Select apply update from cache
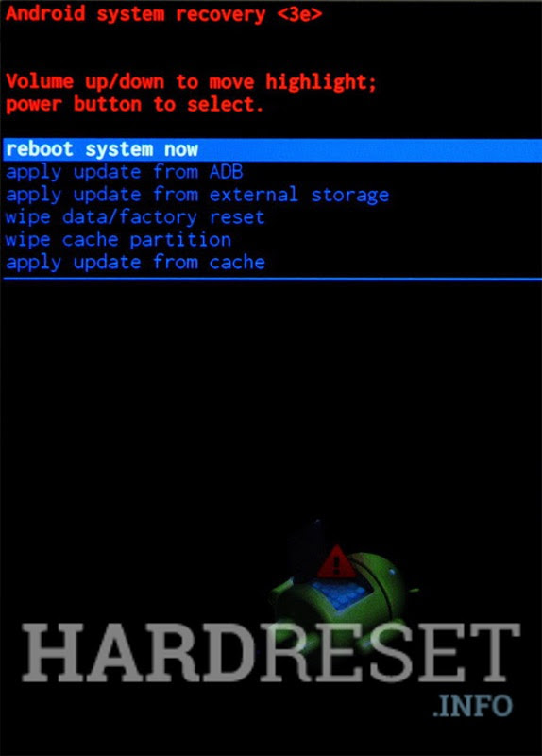 pos(135,263)
